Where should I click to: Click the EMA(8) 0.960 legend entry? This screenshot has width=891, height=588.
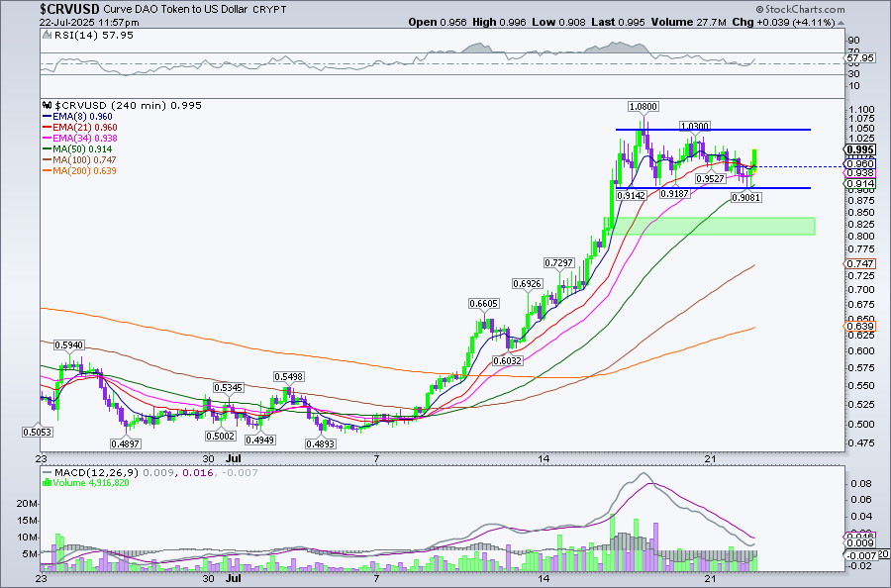click(78, 117)
